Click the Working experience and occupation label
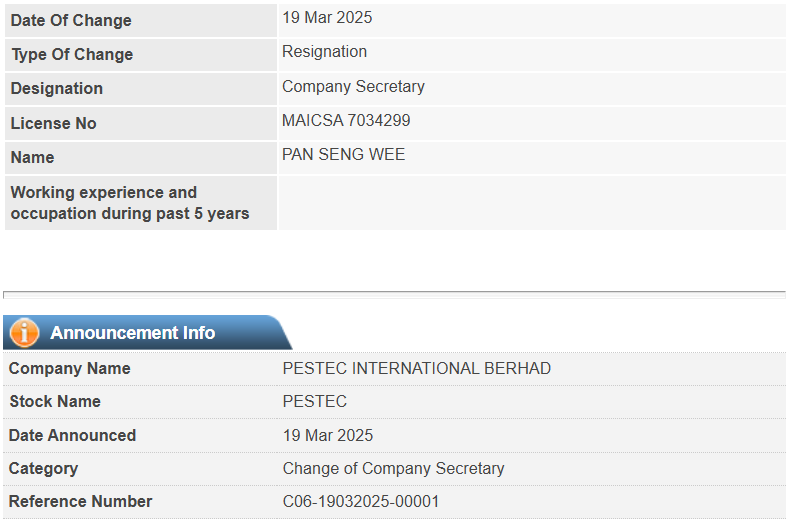The height and width of the screenshot is (530, 792). (x=130, y=203)
